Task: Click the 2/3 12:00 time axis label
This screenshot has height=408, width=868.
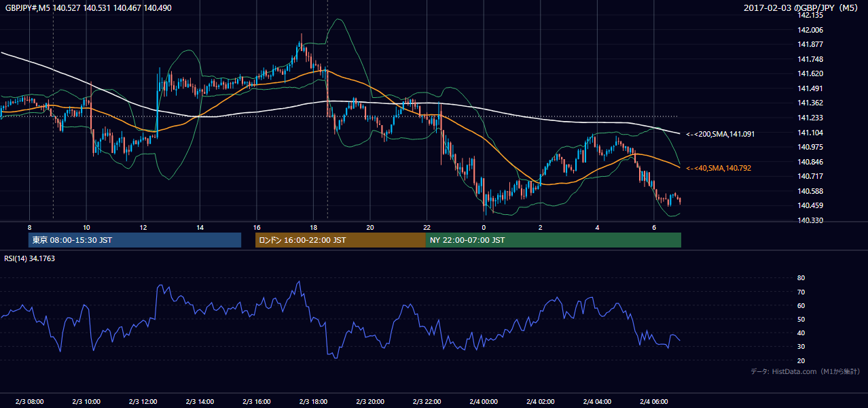Action: coord(143,401)
